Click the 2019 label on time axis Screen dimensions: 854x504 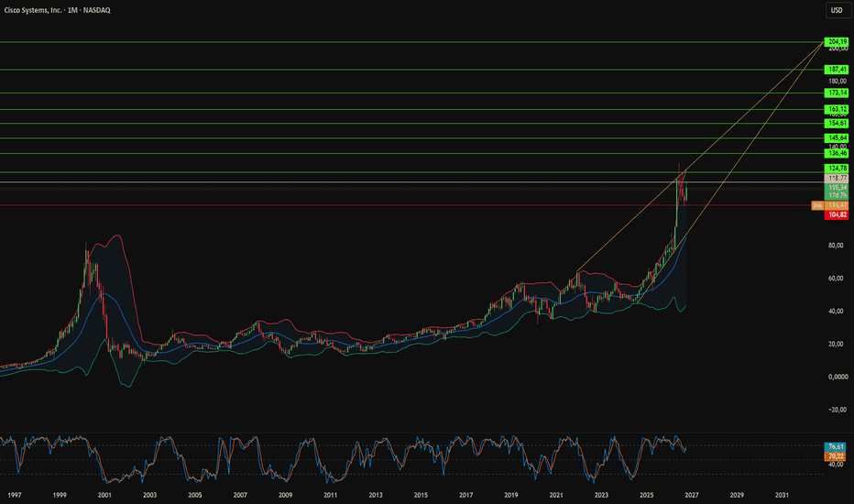point(511,495)
